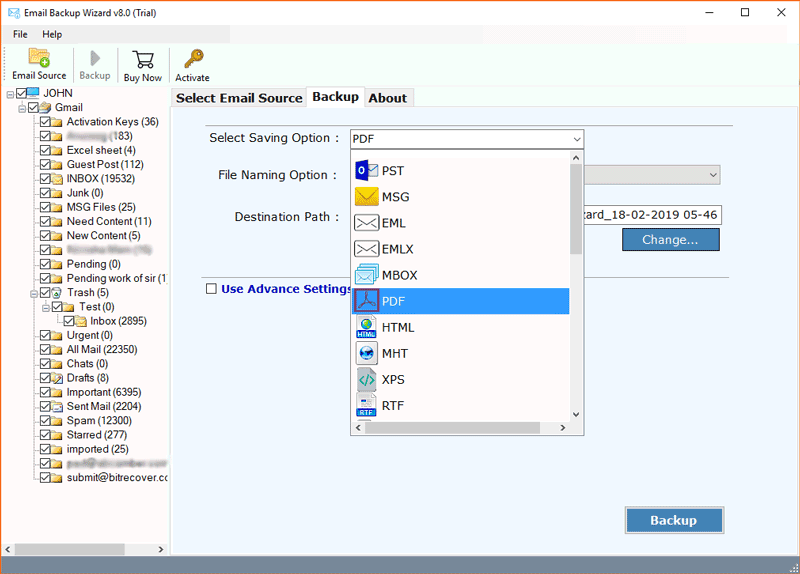Screen dimensions: 800x574
Task: Click the Email Backup Wizard title icon
Action: pos(14,13)
